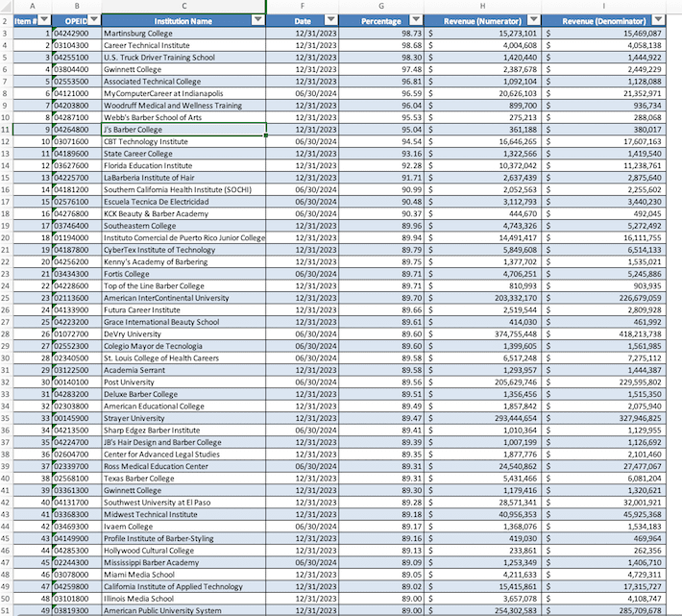Select 'KCK Beauty & Barber Academy' cell
Image resolution: width=682 pixels, height=616 pixels.
(x=183, y=214)
